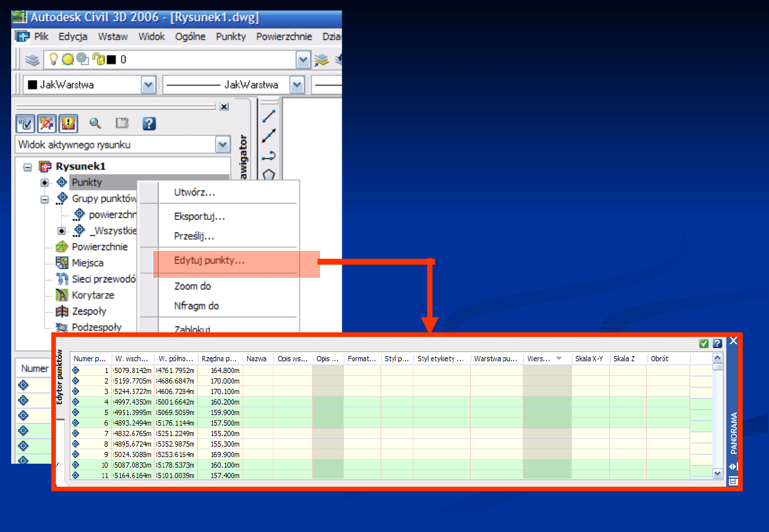Expand the _Wszystkie point group node
Screen dimensions: 769x532
coord(61,231)
